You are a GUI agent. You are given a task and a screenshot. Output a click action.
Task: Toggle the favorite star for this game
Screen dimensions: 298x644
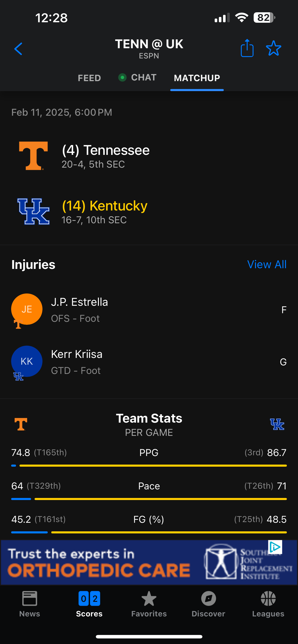tap(273, 48)
